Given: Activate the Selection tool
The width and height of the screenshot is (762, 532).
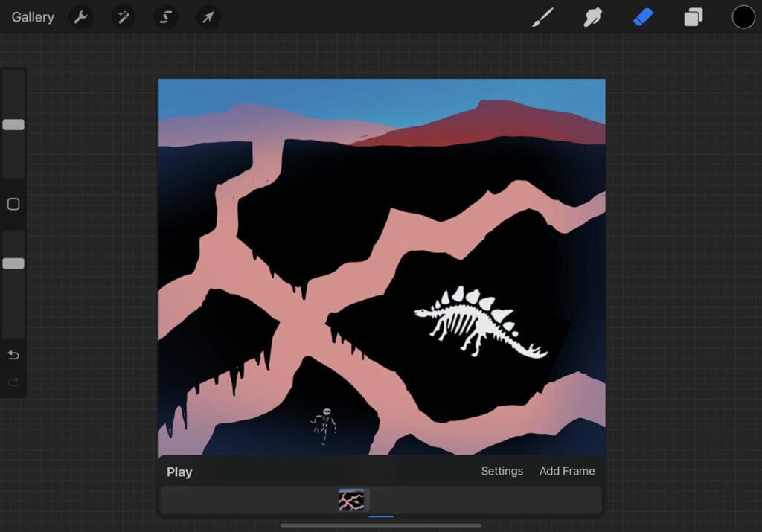Looking at the screenshot, I should point(166,17).
